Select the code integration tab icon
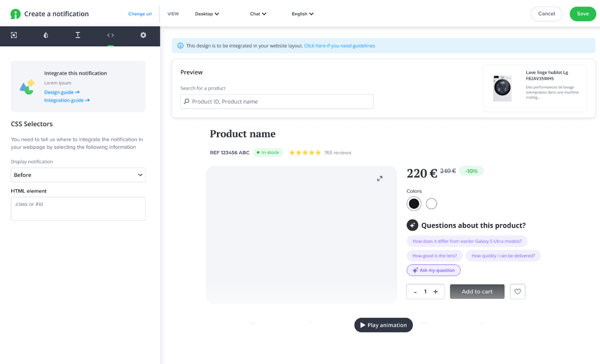Image resolution: width=600 pixels, height=364 pixels. pos(110,35)
